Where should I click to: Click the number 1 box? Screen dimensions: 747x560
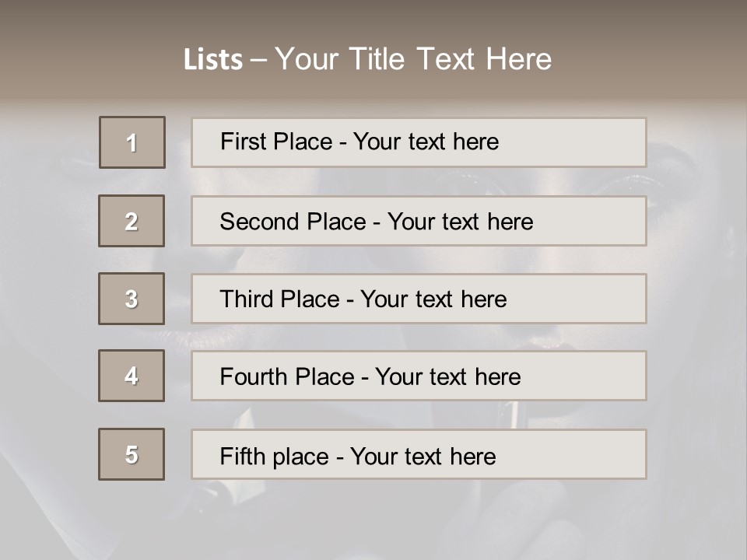click(x=132, y=142)
